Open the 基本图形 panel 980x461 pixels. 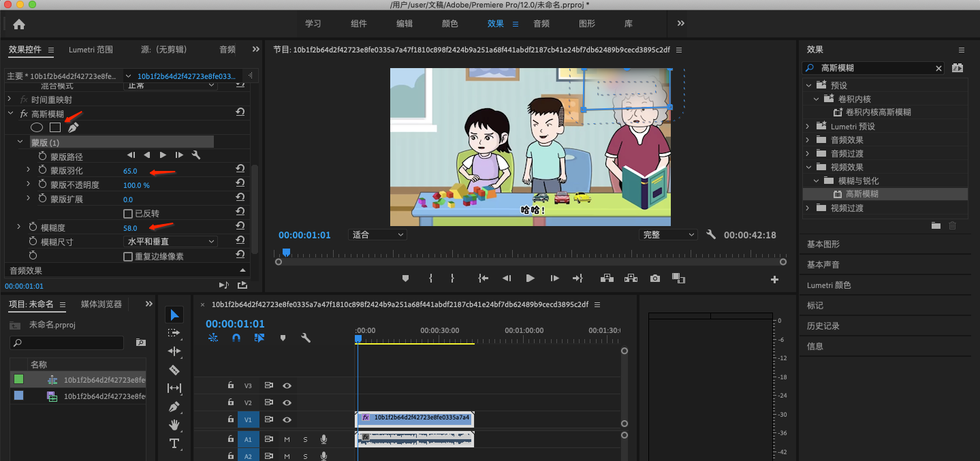click(x=823, y=244)
